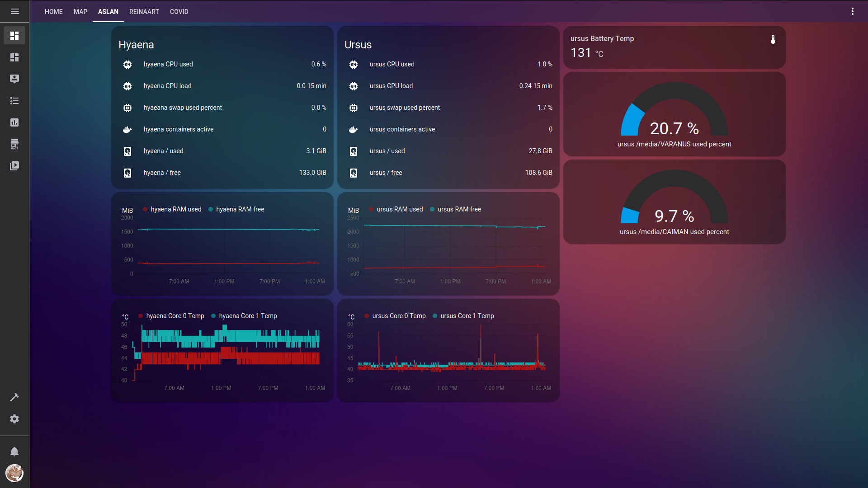Open the hyaena containers active entity
This screenshot has height=488, width=868.
tap(222, 130)
